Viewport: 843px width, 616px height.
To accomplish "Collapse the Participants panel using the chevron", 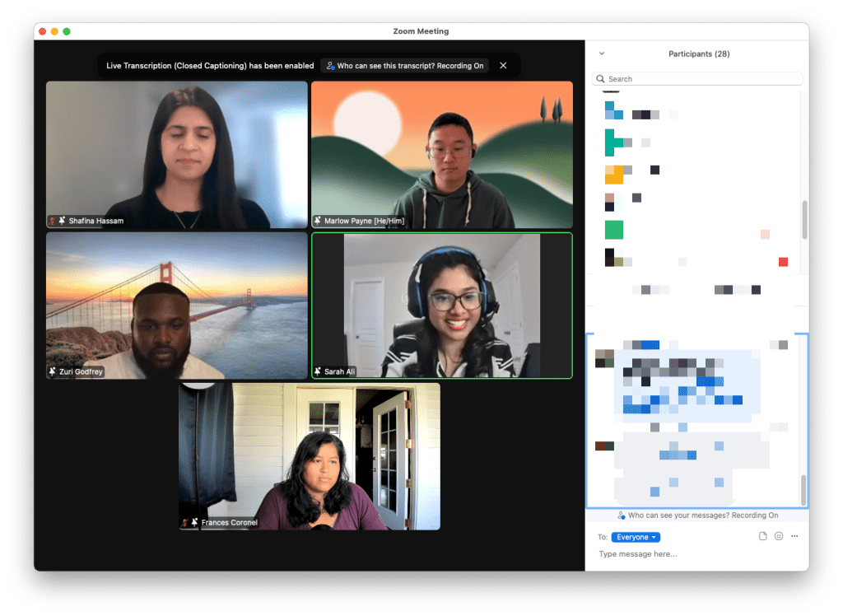I will (x=602, y=54).
